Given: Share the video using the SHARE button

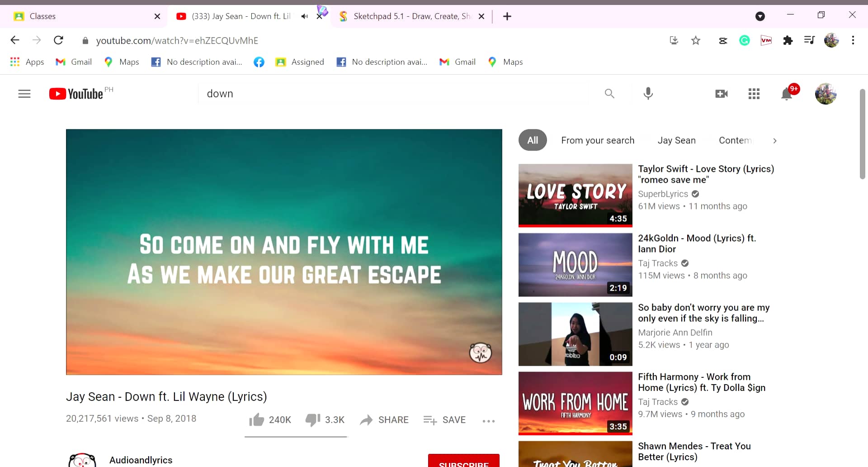Looking at the screenshot, I should [384, 420].
